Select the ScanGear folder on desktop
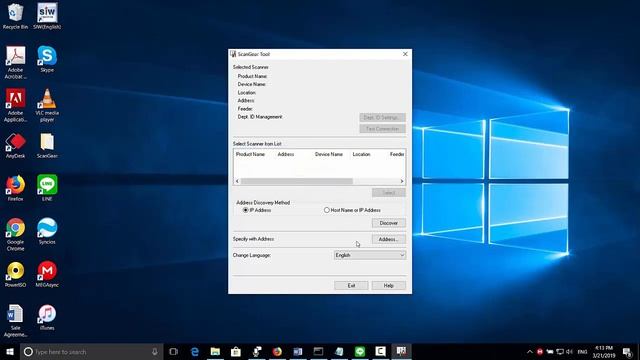The width and height of the screenshot is (640, 360). (47, 146)
